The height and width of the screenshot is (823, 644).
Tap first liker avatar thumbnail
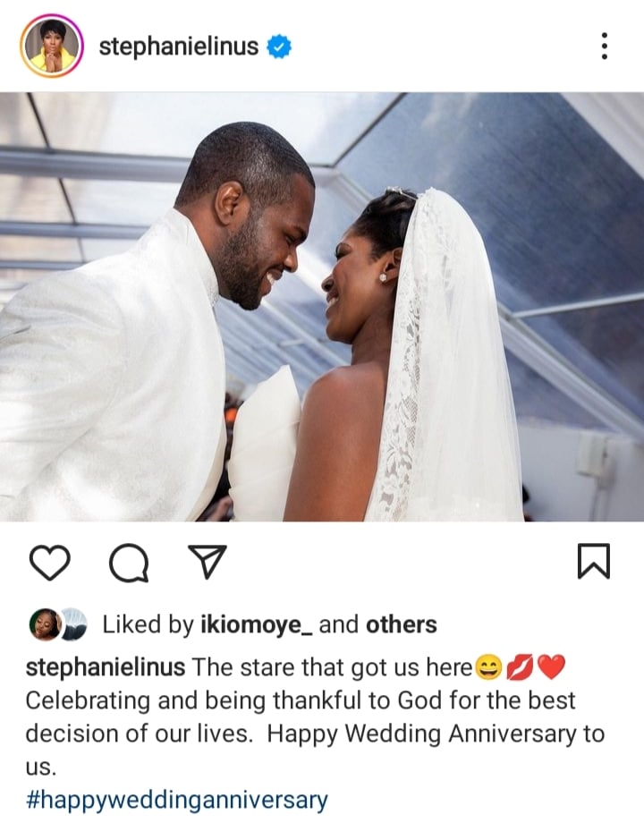coord(47,624)
